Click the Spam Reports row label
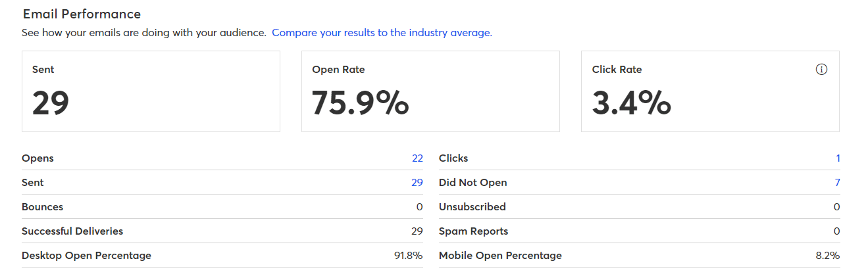 tap(473, 231)
